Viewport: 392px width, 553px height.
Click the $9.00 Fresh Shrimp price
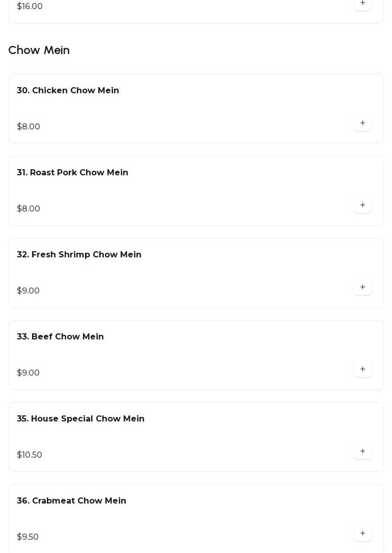29,291
